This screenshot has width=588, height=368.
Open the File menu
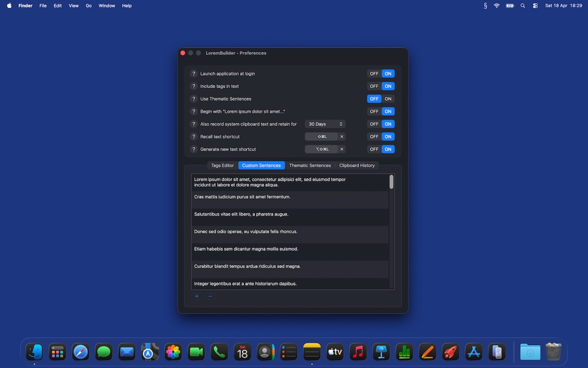[43, 6]
